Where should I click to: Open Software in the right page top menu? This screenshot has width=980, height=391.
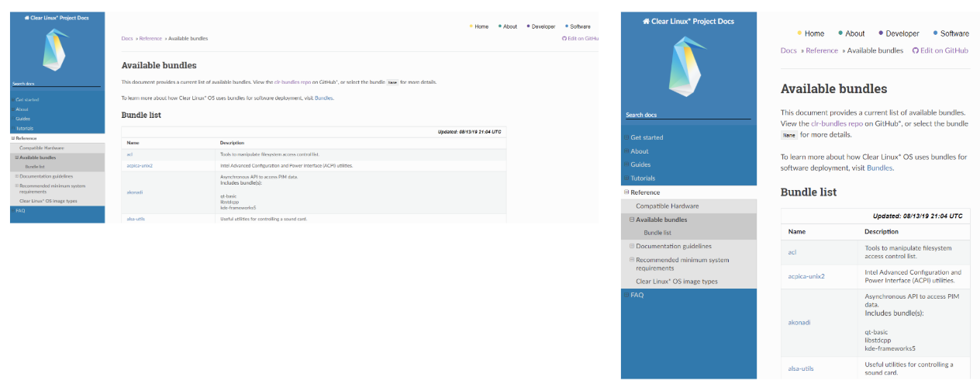click(x=954, y=33)
